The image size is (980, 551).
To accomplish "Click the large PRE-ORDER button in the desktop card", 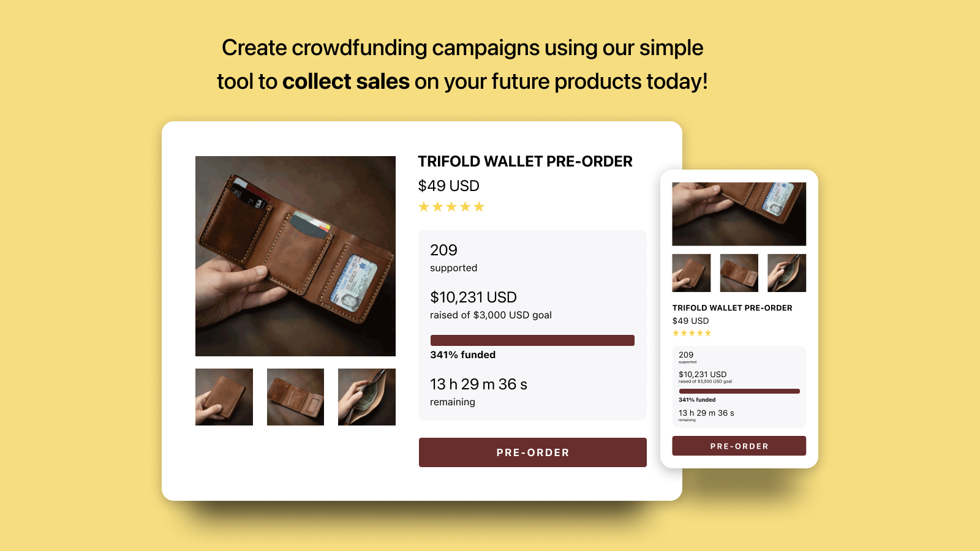I will [532, 452].
